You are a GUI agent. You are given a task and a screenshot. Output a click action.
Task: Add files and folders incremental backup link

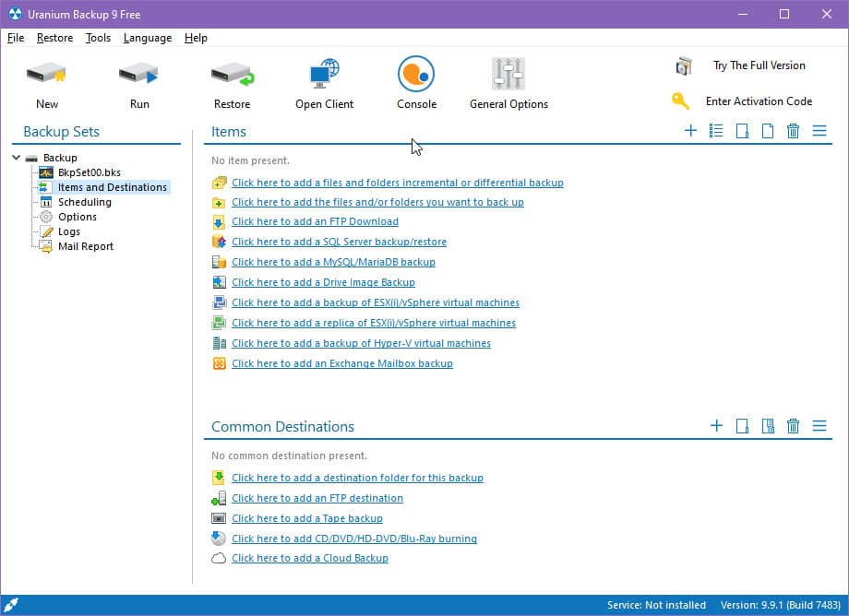click(398, 183)
